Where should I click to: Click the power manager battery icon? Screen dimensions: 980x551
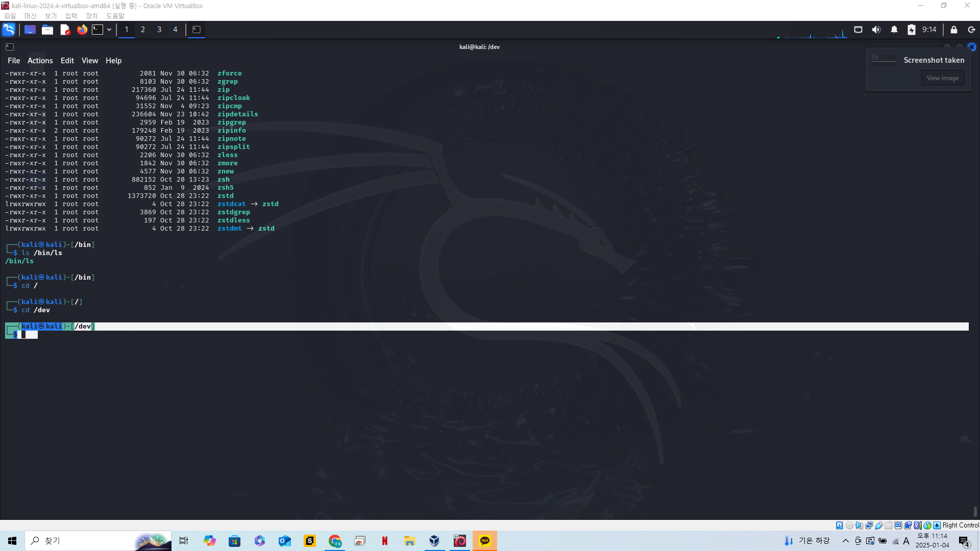(x=912, y=30)
